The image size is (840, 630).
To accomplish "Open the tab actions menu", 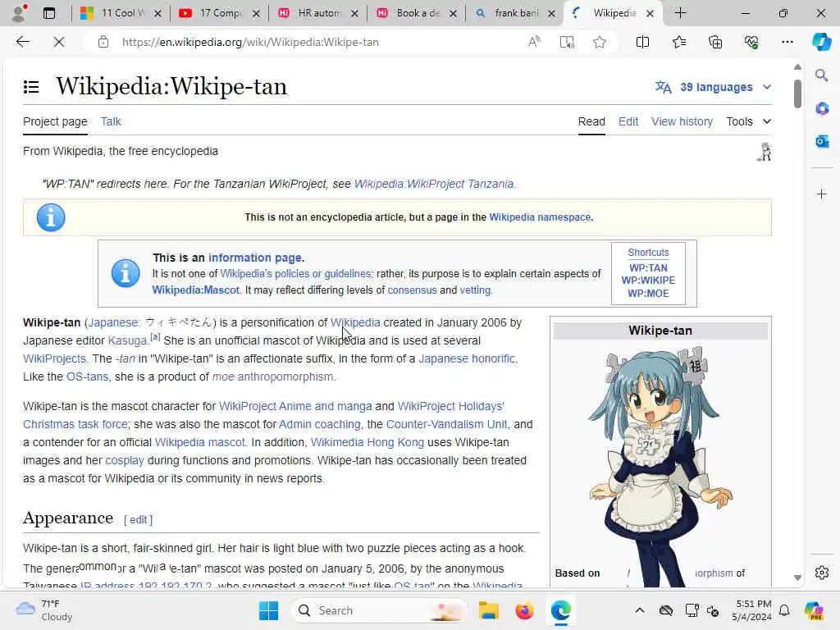I will (x=49, y=13).
